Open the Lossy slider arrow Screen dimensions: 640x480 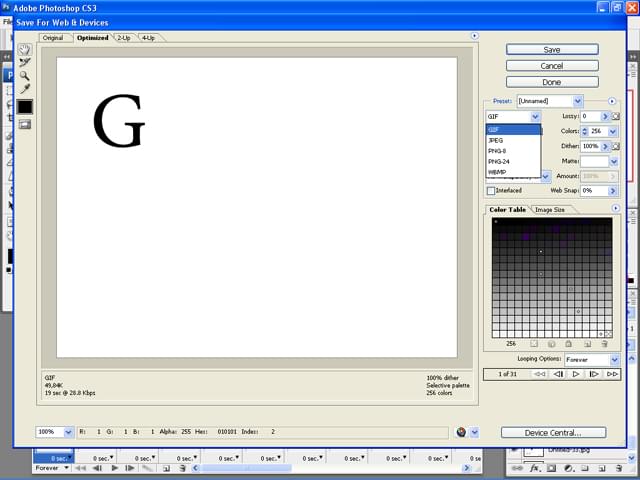tap(605, 116)
